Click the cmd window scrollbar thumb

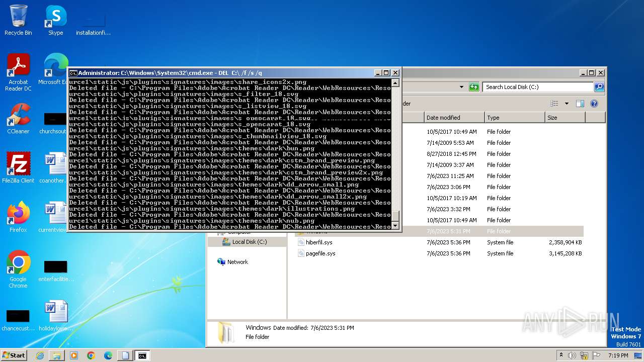point(395,216)
